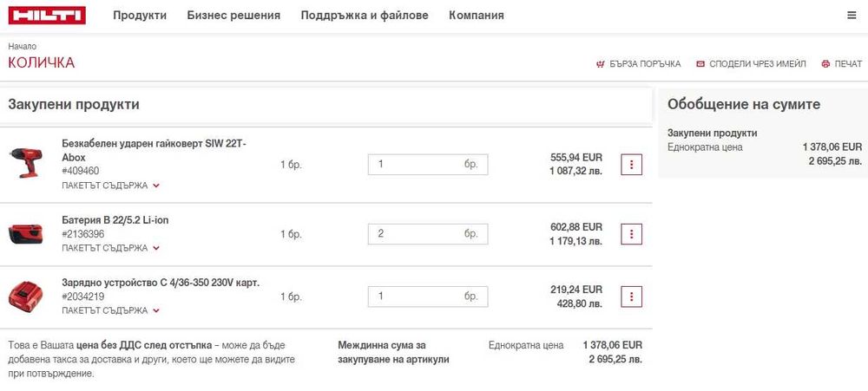The width and height of the screenshot is (868, 391).
Task: Click Междинна сума за закупуване label
Action: coord(393,352)
